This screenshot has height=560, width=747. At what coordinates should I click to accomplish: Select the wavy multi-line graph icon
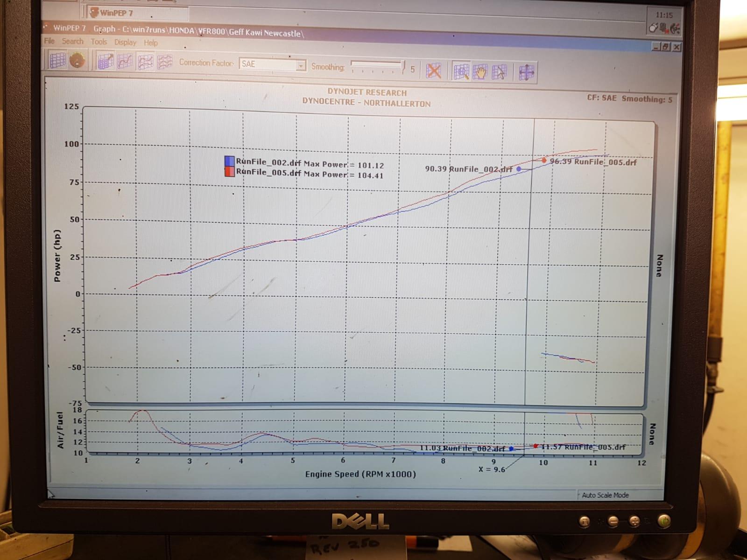pos(164,63)
